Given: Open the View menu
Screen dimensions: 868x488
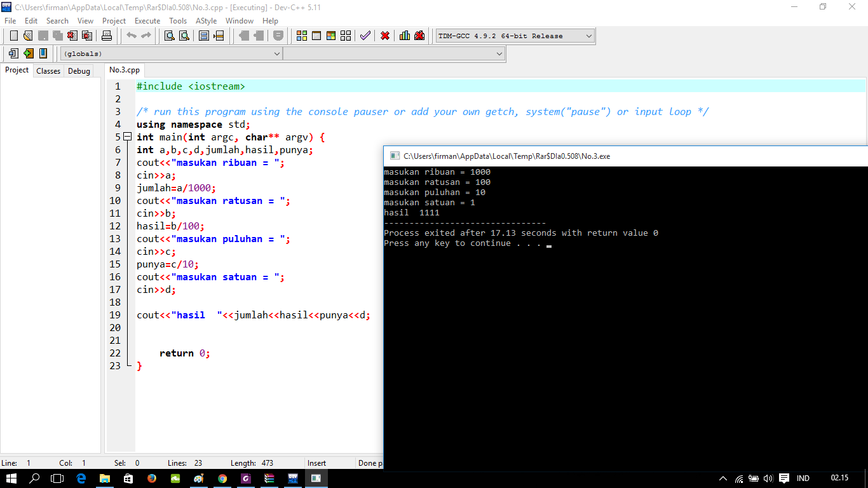Looking at the screenshot, I should tap(85, 20).
